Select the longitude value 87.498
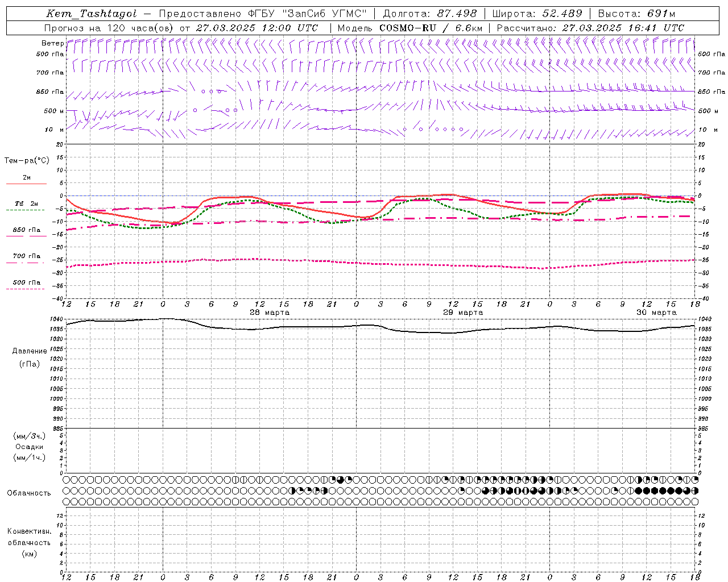The image size is (728, 582). click(x=458, y=14)
